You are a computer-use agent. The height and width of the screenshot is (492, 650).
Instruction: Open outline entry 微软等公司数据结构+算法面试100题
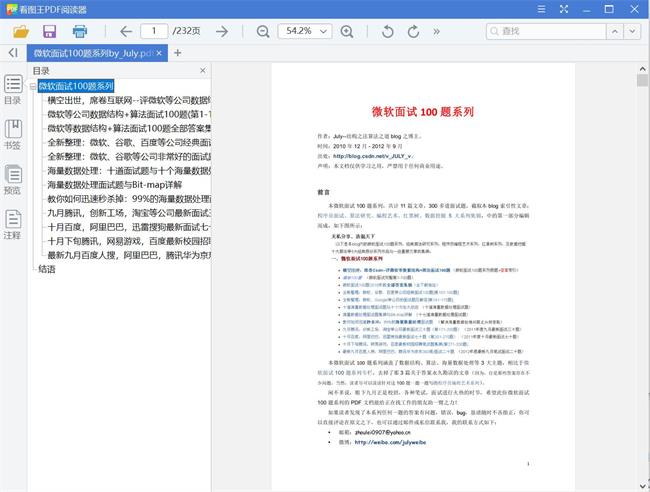click(x=129, y=114)
